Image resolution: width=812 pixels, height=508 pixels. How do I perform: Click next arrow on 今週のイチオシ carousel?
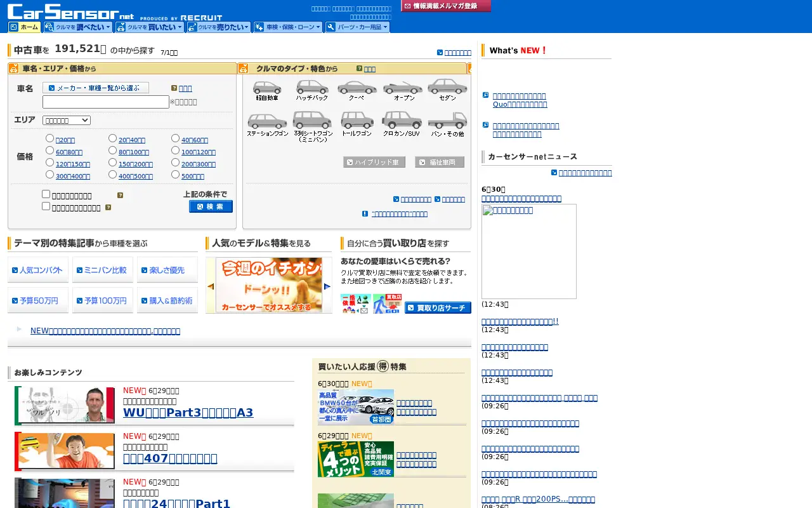(x=327, y=286)
